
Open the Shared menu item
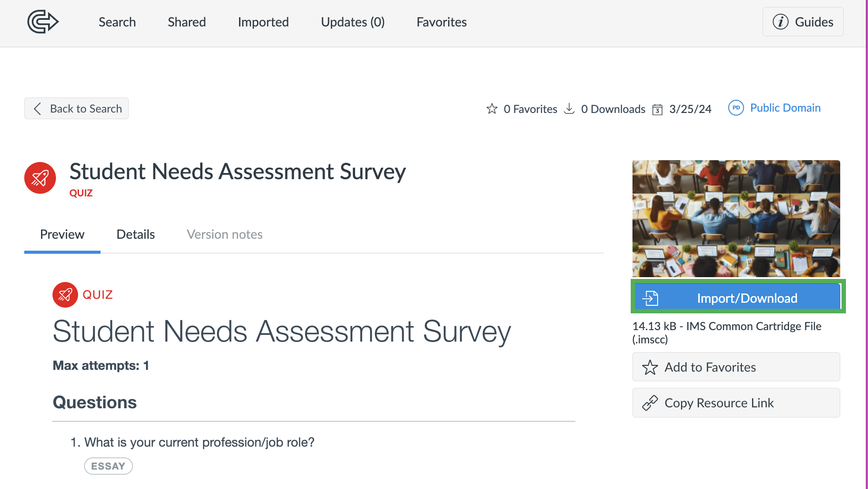tap(187, 22)
